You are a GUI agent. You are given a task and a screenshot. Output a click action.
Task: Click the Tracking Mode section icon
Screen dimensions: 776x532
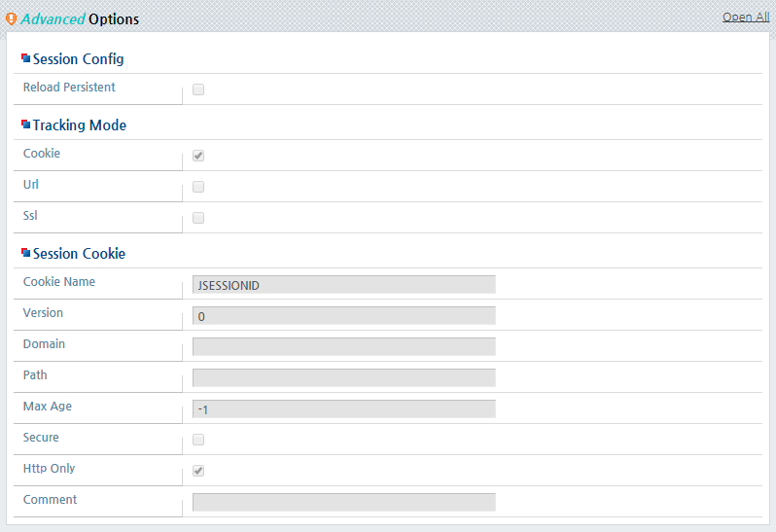[25, 124]
